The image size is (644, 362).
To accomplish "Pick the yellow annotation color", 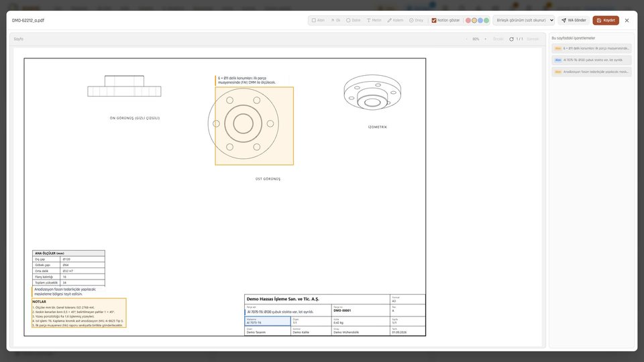I will click(474, 20).
